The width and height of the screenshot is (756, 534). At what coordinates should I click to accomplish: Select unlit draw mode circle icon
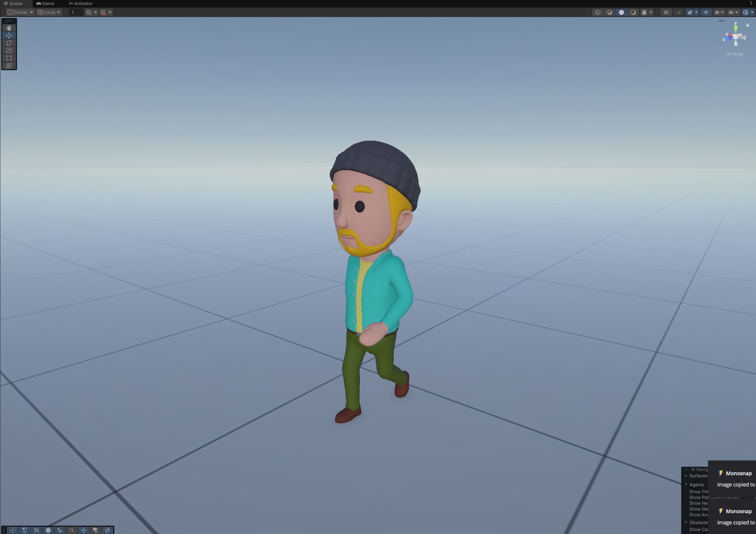coord(621,12)
